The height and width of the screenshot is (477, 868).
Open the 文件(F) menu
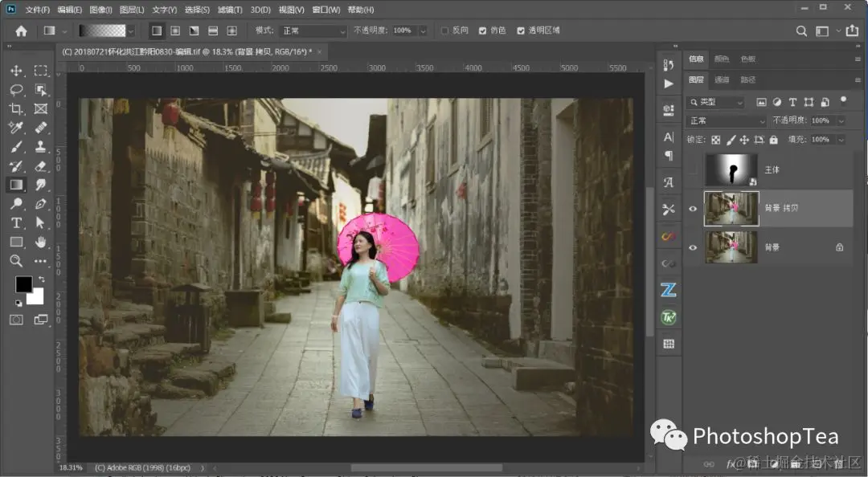[37, 10]
